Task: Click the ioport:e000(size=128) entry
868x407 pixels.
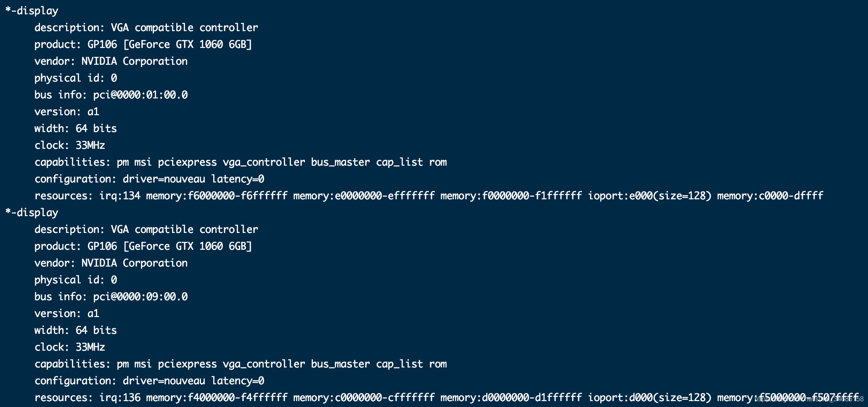Action: 649,196
